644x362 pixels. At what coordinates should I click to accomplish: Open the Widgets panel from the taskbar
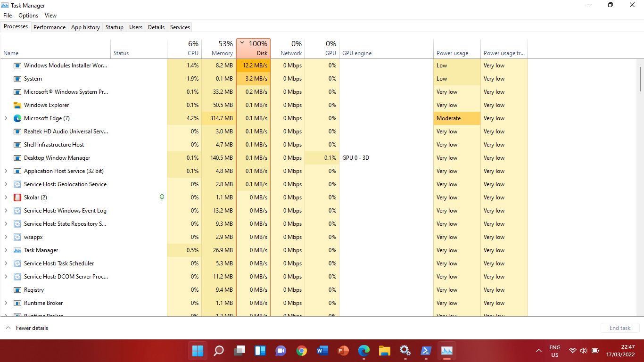coord(260,351)
